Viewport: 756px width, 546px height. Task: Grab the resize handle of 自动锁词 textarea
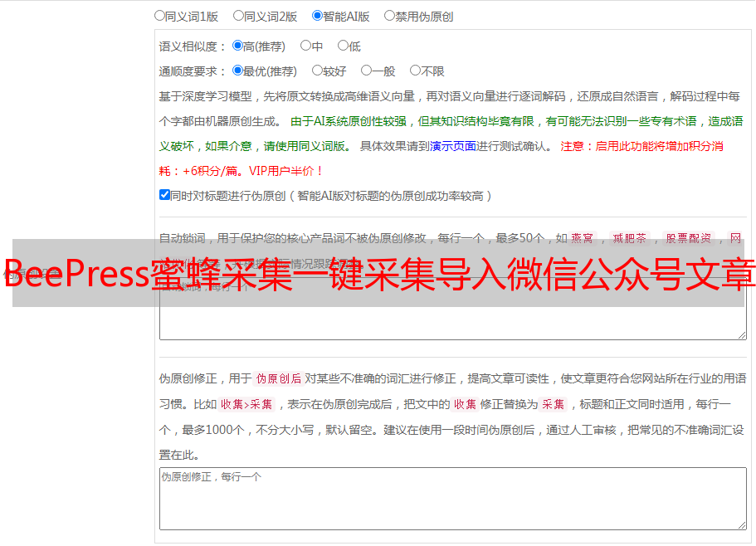coord(742,335)
